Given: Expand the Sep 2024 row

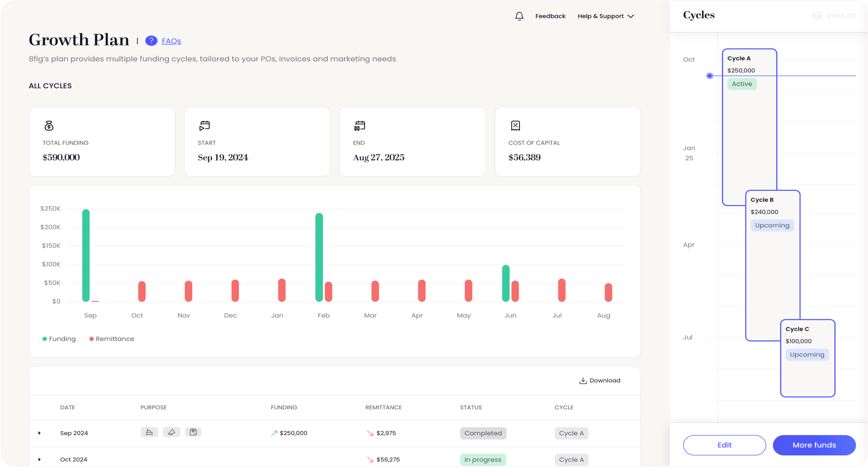Looking at the screenshot, I should pyautogui.click(x=39, y=433).
